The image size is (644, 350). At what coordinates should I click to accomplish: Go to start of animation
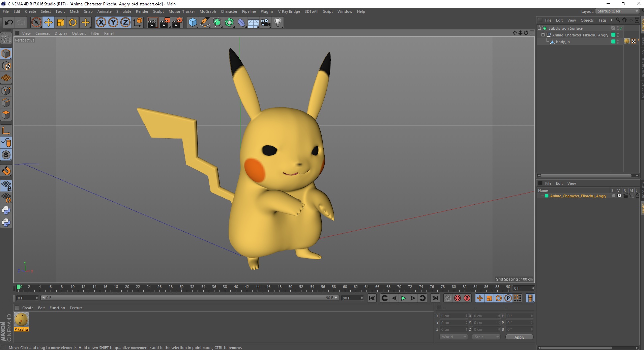coord(372,298)
